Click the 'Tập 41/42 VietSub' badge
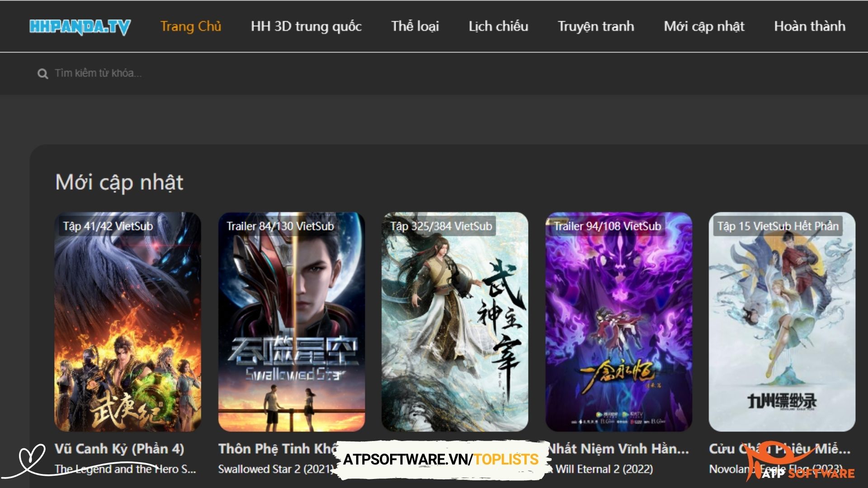This screenshot has width=868, height=488. (x=108, y=226)
